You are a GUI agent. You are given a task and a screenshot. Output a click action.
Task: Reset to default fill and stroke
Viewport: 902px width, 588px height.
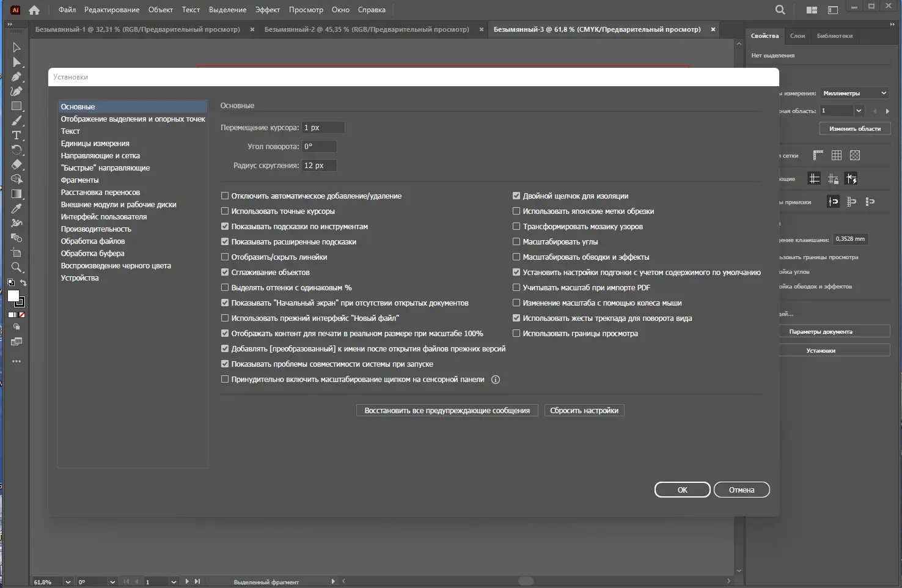[10, 283]
